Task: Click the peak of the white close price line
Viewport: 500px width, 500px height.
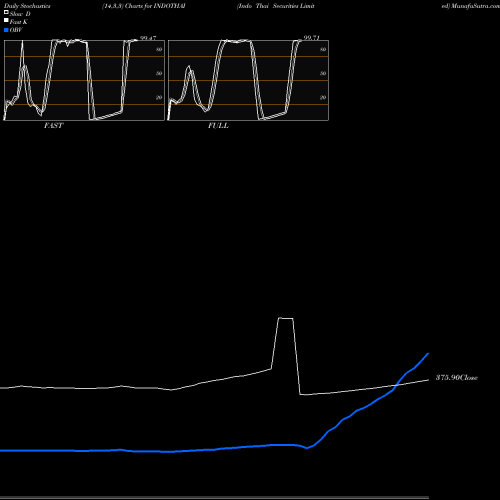Action: (x=286, y=318)
